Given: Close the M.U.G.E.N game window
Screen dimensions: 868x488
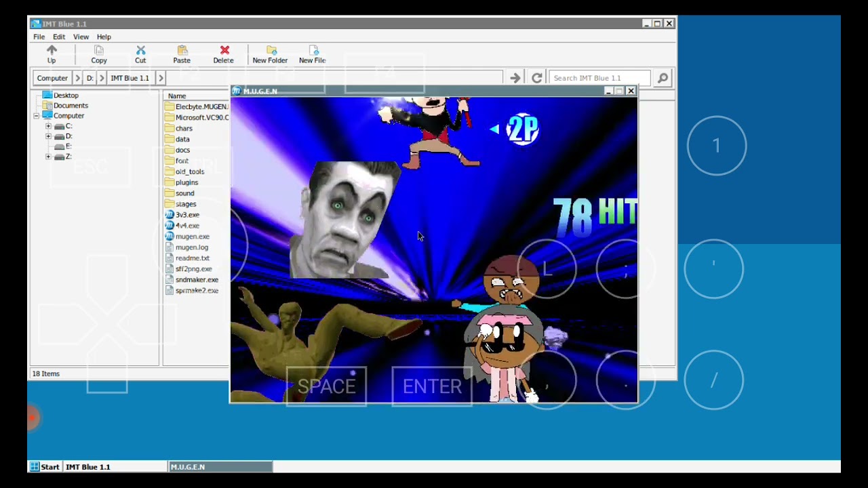Looking at the screenshot, I should pos(631,91).
